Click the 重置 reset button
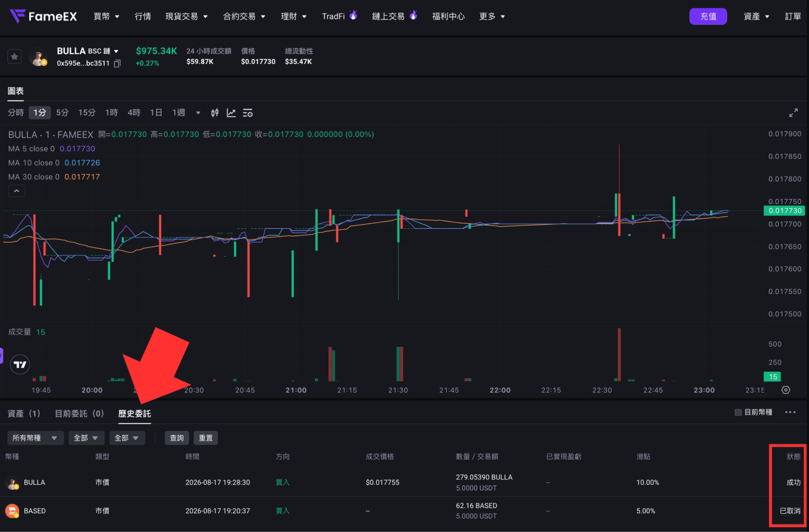Image resolution: width=809 pixels, height=532 pixels. click(x=205, y=438)
